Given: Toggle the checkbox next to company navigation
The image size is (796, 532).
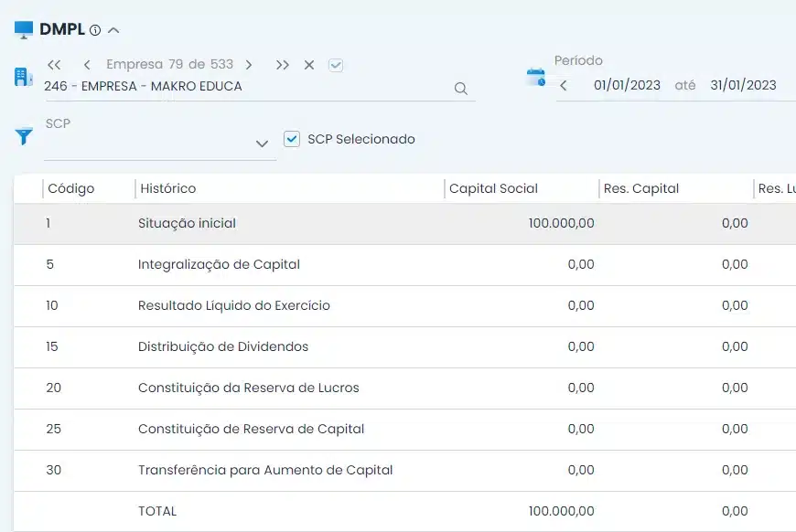Looking at the screenshot, I should [336, 65].
